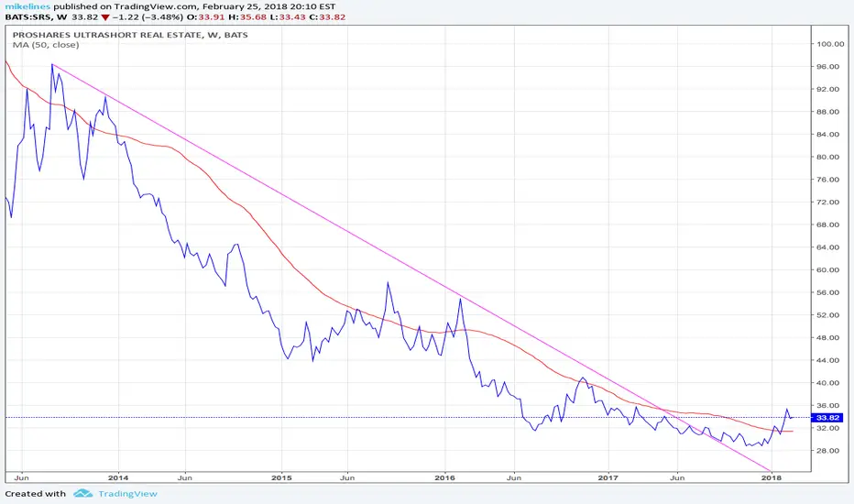Click the mikelines author name
The width and height of the screenshot is (854, 504).
click(x=27, y=6)
